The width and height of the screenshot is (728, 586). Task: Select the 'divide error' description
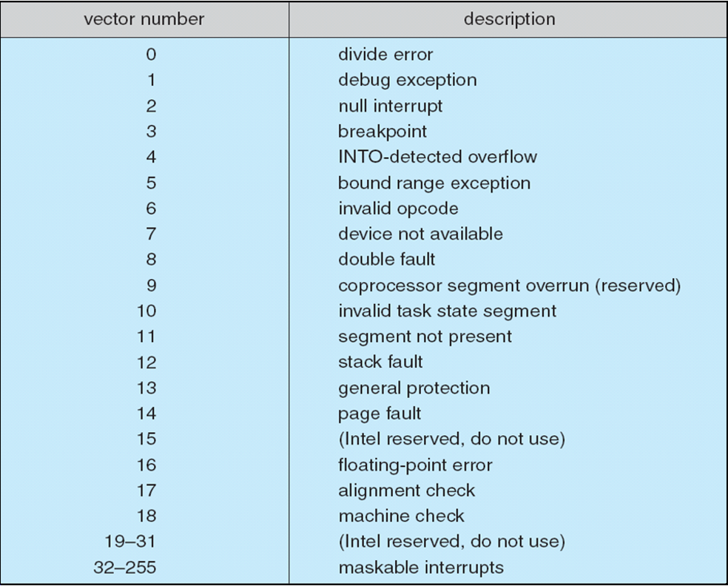point(385,54)
